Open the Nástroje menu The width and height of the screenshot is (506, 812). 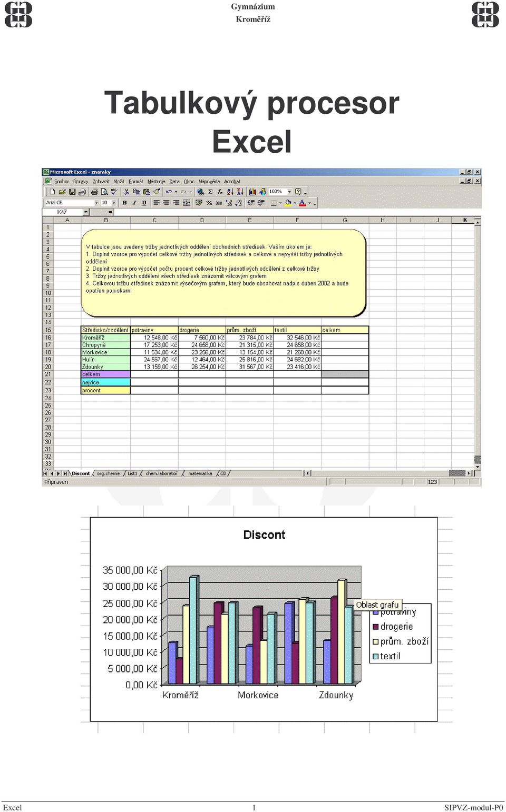click(x=156, y=181)
